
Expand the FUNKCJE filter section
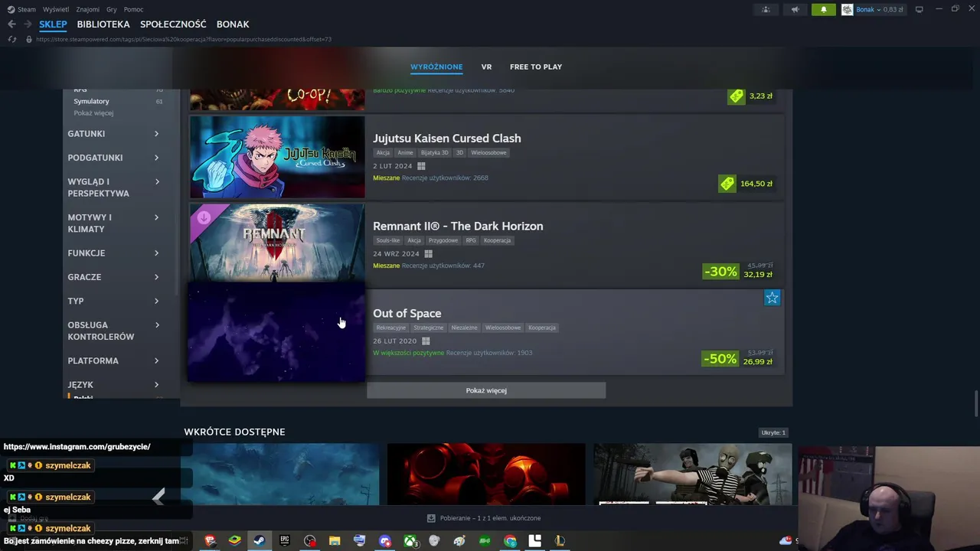pyautogui.click(x=113, y=253)
